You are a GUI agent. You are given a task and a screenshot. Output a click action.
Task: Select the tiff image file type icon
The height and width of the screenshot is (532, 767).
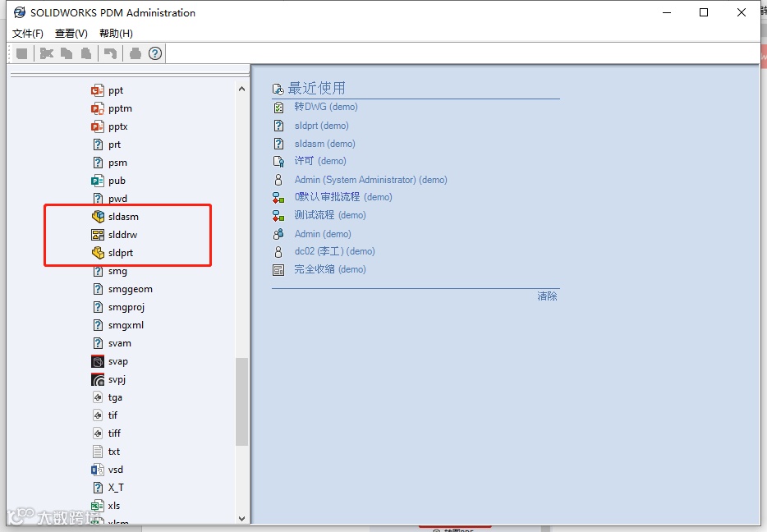pyautogui.click(x=98, y=433)
